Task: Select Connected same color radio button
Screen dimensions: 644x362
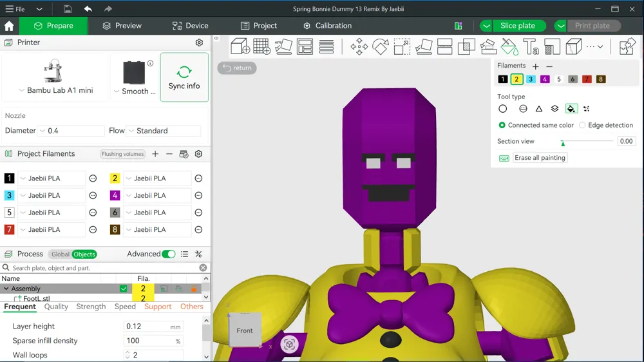Action: click(502, 125)
